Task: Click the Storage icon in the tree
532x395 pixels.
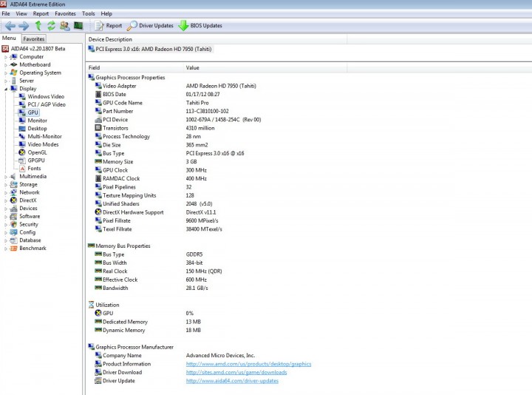Action: point(13,184)
